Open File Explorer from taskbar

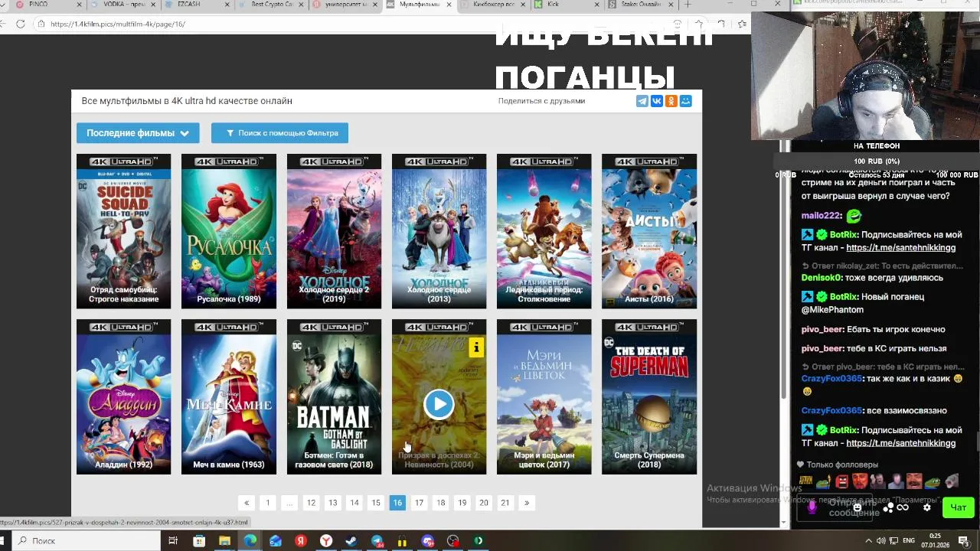224,541
